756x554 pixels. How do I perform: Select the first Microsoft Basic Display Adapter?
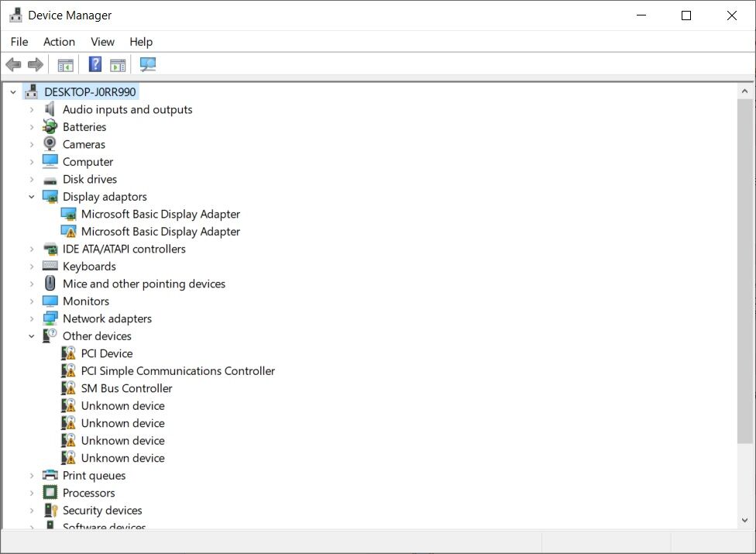pos(160,214)
